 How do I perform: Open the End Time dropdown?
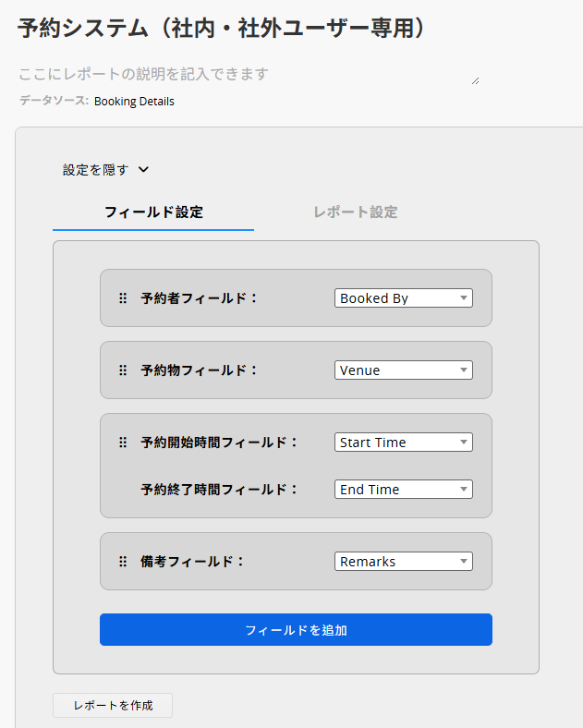[403, 490]
